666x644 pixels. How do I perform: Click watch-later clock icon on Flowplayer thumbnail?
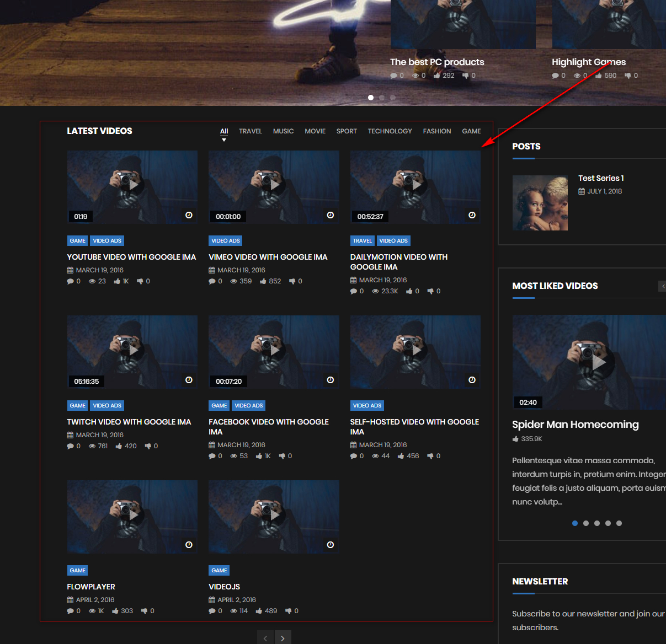(189, 545)
